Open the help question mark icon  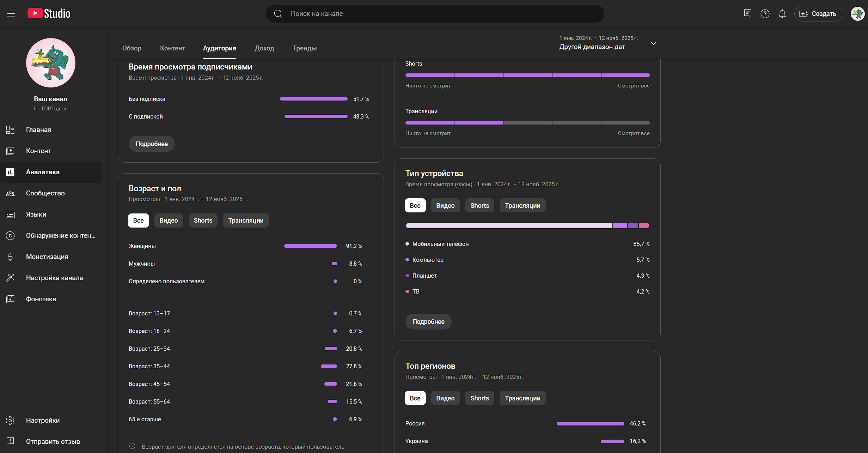tap(765, 14)
